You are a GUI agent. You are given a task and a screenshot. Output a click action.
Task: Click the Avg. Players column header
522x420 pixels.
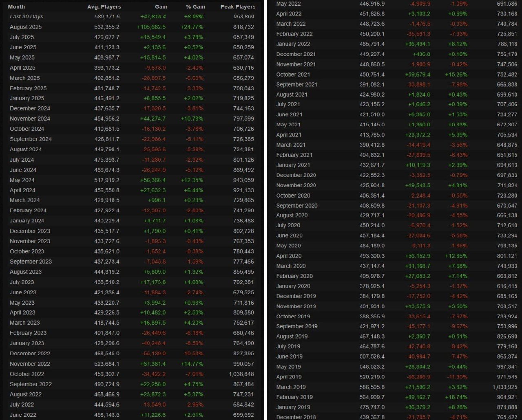104,7
